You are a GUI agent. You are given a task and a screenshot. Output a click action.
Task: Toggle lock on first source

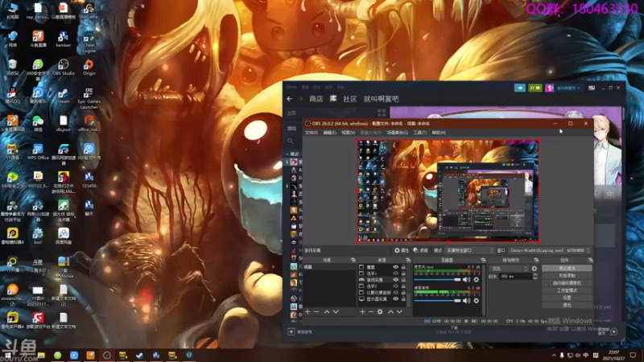[x=403, y=267]
